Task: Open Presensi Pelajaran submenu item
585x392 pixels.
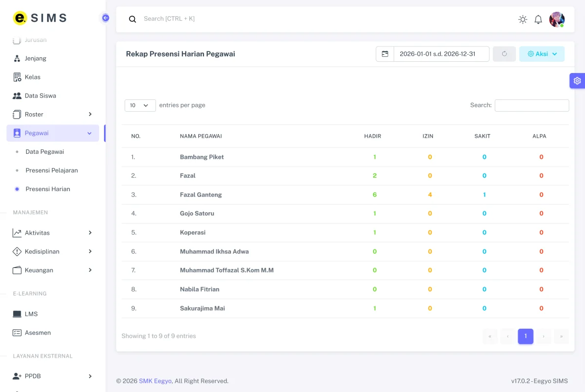Action: pyautogui.click(x=51, y=171)
